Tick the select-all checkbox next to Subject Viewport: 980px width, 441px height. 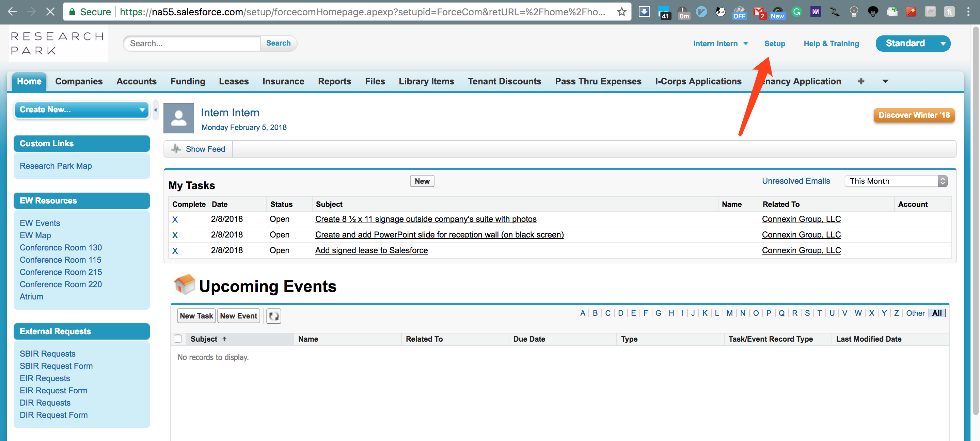coord(178,339)
